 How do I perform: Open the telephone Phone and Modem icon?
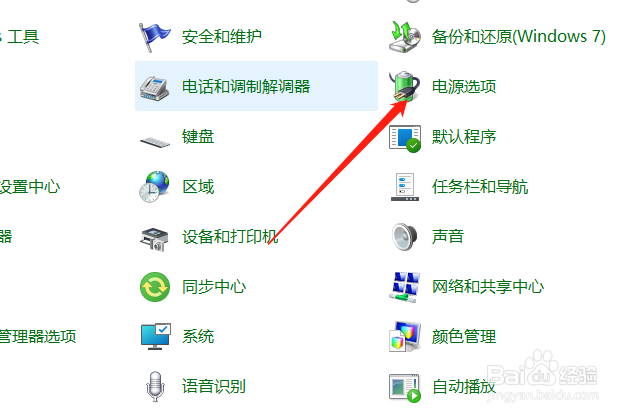[154, 88]
